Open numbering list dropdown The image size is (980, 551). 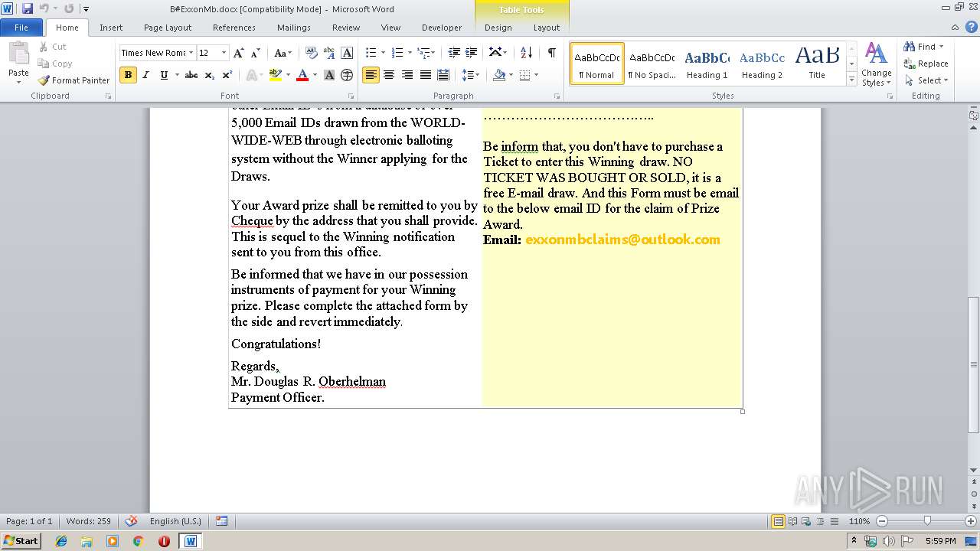[x=410, y=53]
